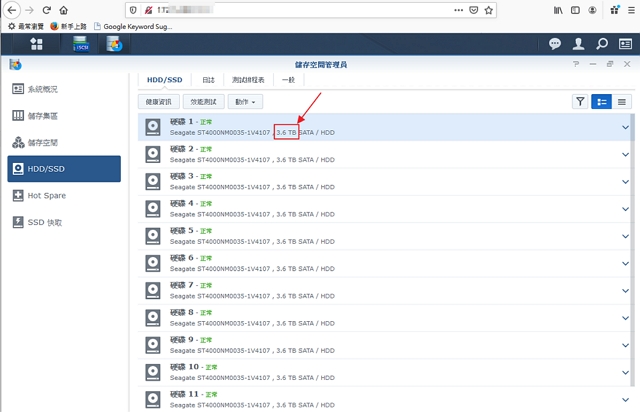This screenshot has height=412, width=640.
Task: Save page to Pocket icon
Action: (x=473, y=10)
